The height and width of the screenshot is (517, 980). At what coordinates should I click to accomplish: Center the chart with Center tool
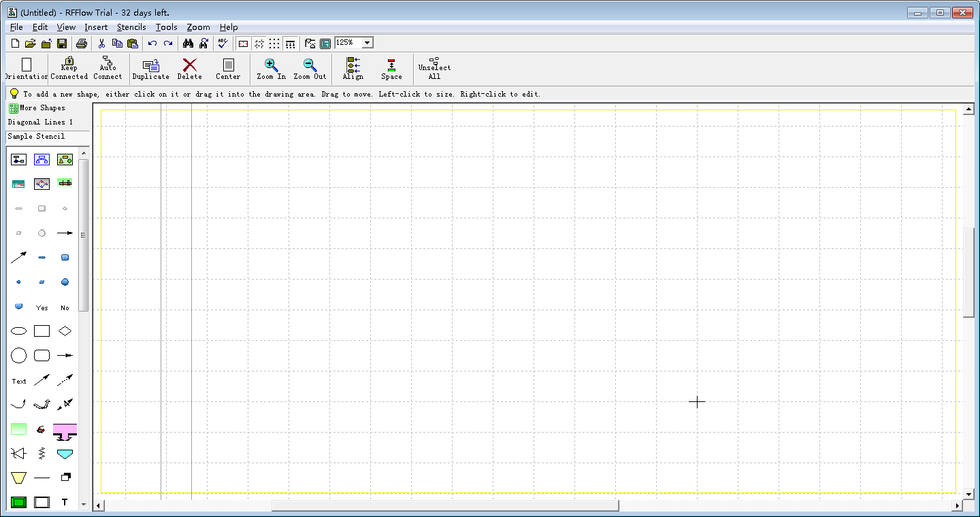click(228, 69)
